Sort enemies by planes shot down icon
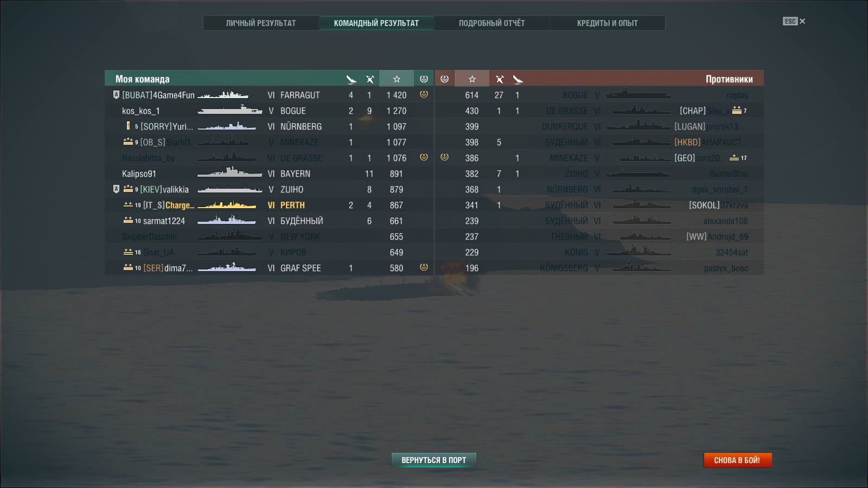The image size is (868, 488). [500, 79]
